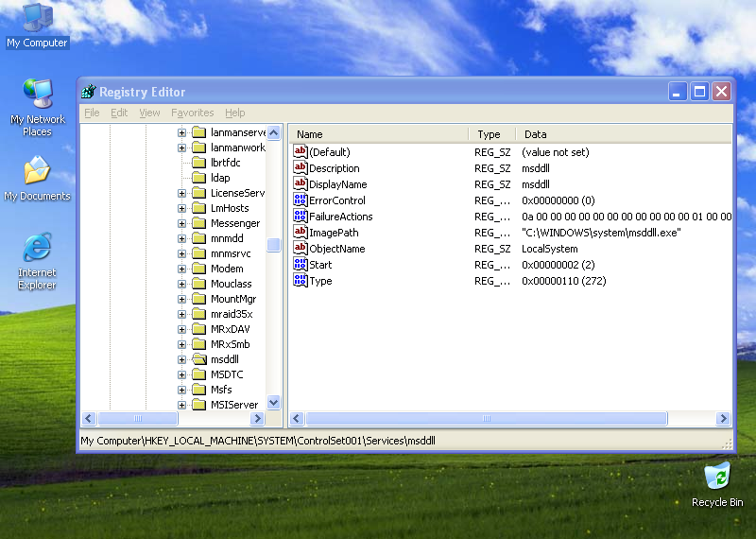Viewport: 756px width, 539px height.
Task: Select the MRxSmb key label
Action: [x=230, y=344]
